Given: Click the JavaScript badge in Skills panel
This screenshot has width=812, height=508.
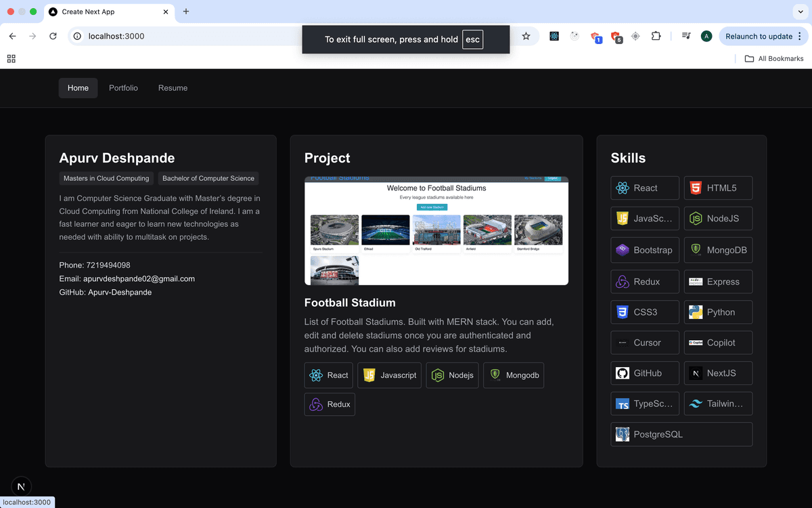Looking at the screenshot, I should point(645,219).
